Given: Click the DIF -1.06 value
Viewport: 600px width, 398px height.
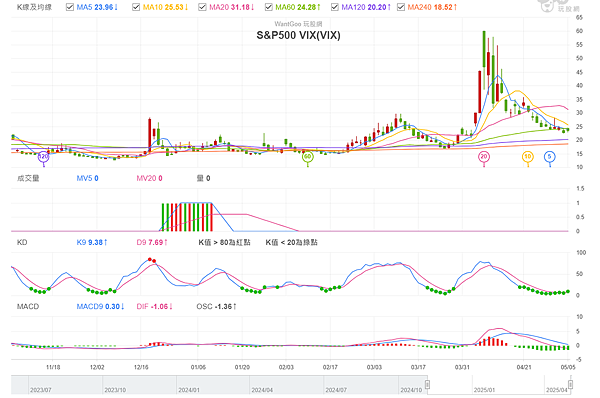Looking at the screenshot, I should pos(155,307).
